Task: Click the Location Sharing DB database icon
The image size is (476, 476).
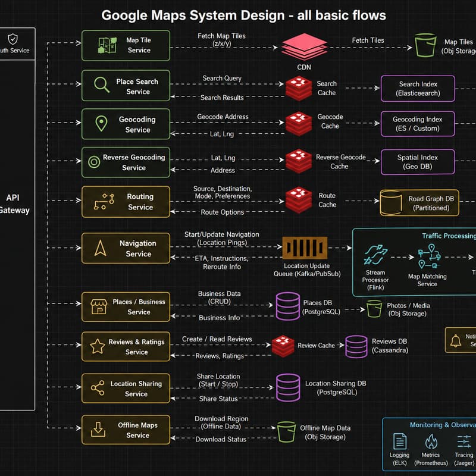Action: click(x=288, y=388)
